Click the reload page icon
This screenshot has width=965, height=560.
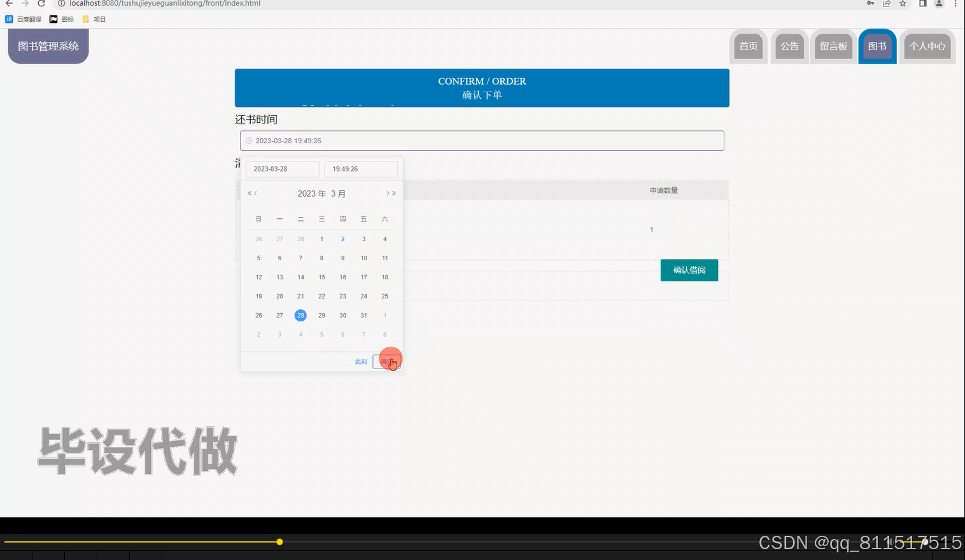(x=41, y=4)
